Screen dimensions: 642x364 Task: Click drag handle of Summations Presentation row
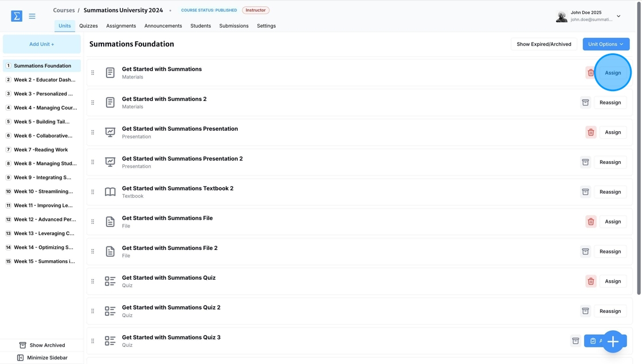coord(92,132)
